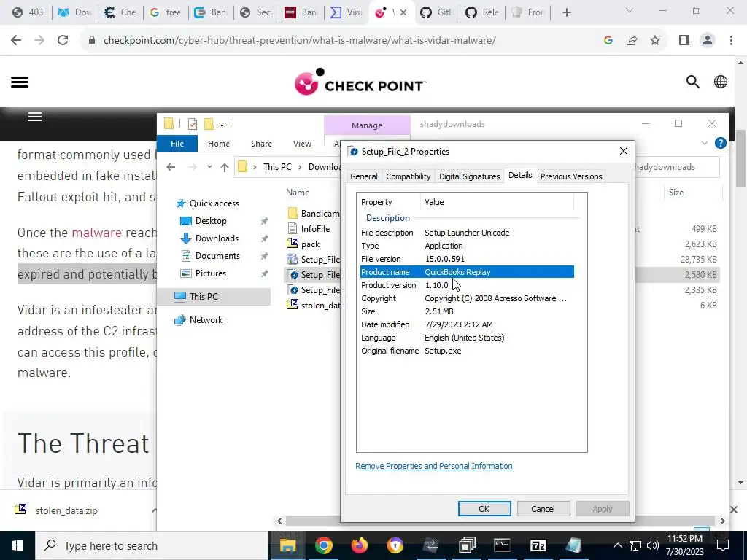Click the Windows Start button

(x=18, y=545)
